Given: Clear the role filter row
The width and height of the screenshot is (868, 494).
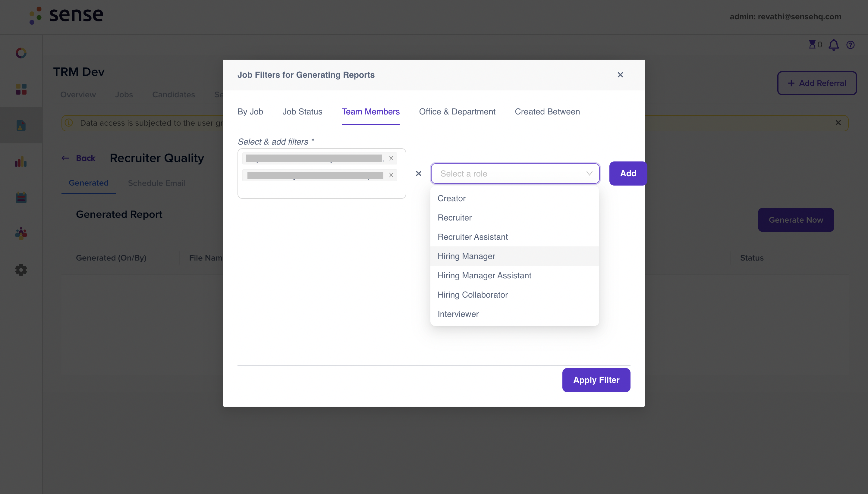Looking at the screenshot, I should (x=418, y=174).
